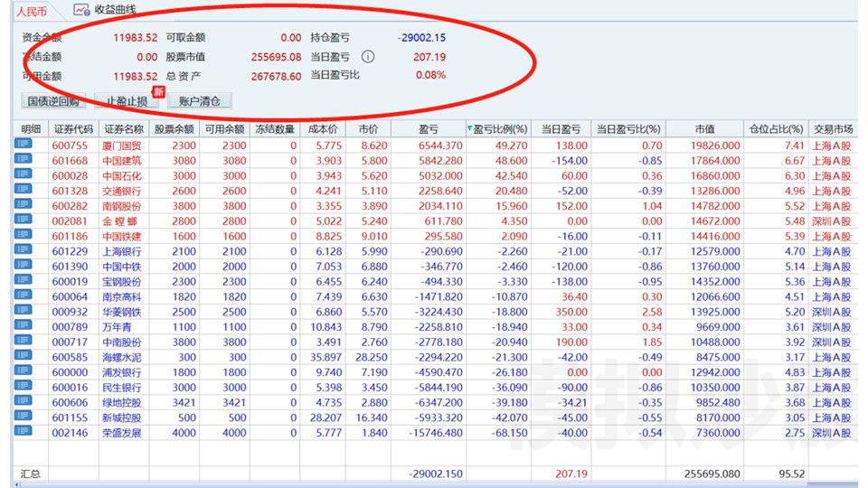The height and width of the screenshot is (488, 868).
Task: Open detail icon for 海螺水泥 row
Action: (x=24, y=356)
